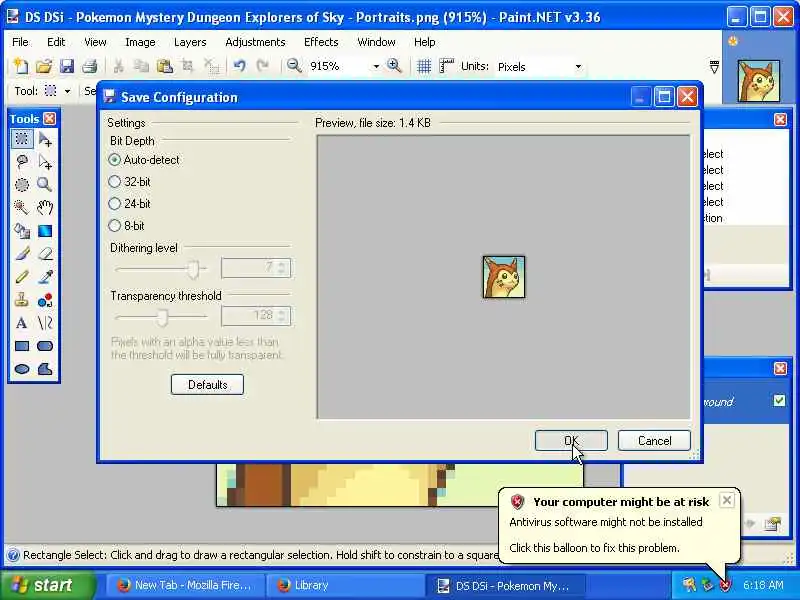The height and width of the screenshot is (600, 800).
Task: Select the Clone Stamp tool
Action: coord(21,300)
